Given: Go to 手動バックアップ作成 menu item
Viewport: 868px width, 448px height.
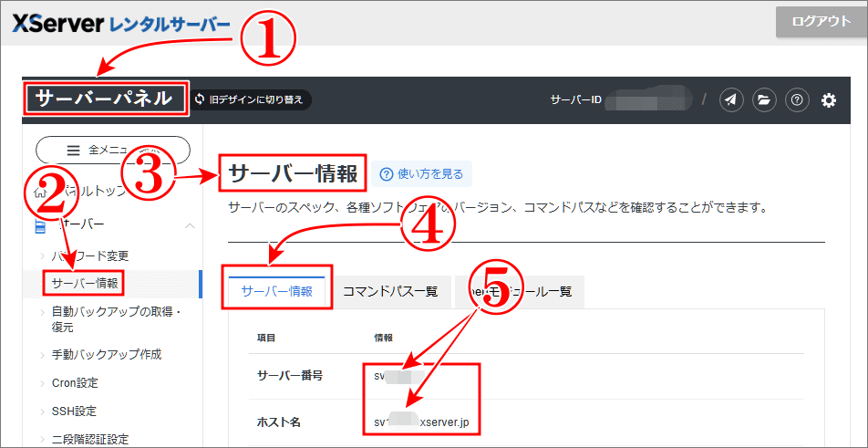Looking at the screenshot, I should pyautogui.click(x=106, y=354).
